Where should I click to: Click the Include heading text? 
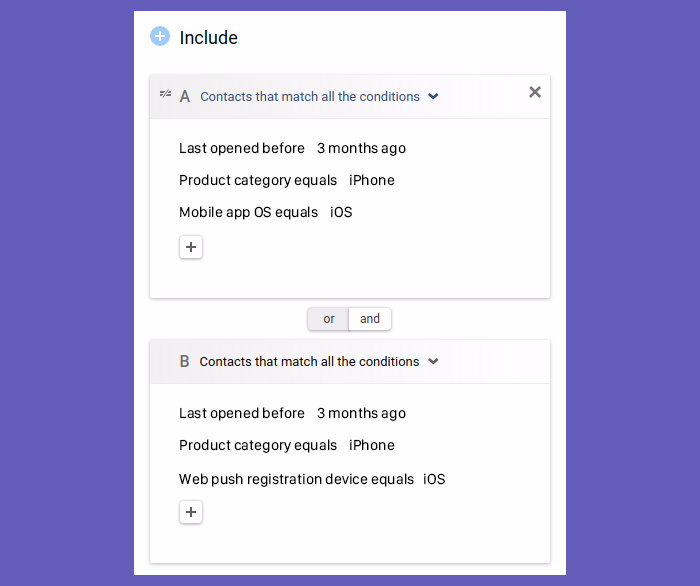(x=208, y=37)
